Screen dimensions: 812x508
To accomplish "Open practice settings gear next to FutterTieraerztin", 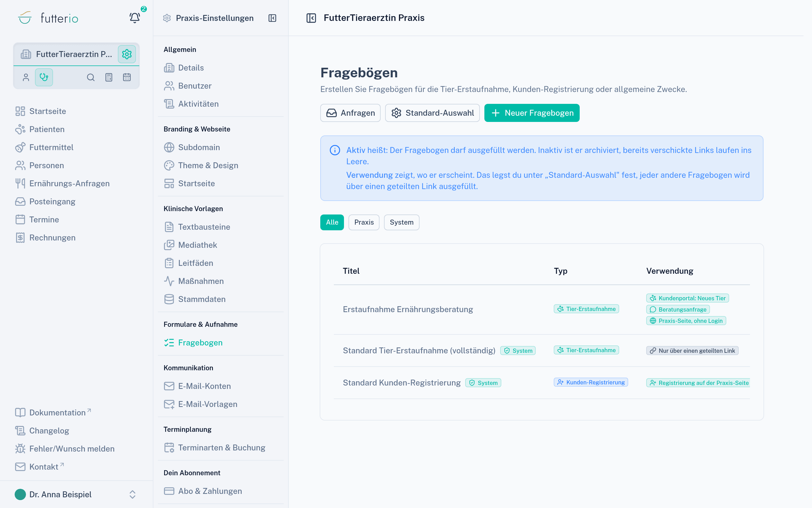I will (127, 54).
